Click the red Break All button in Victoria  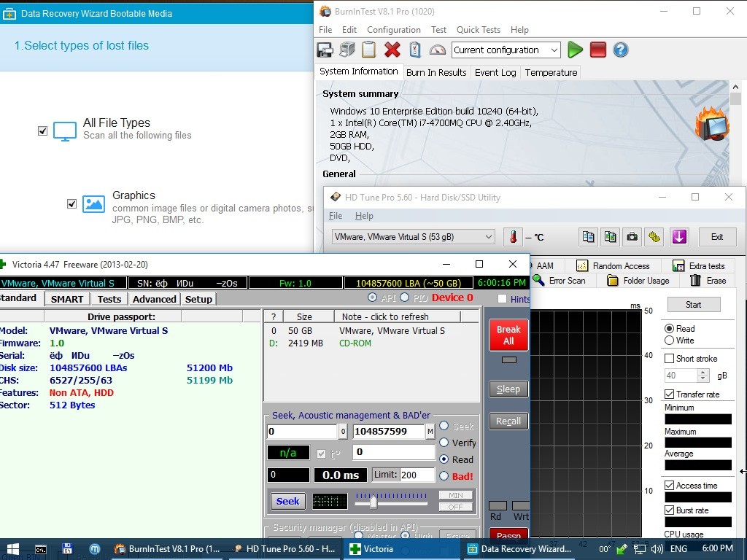click(x=508, y=335)
